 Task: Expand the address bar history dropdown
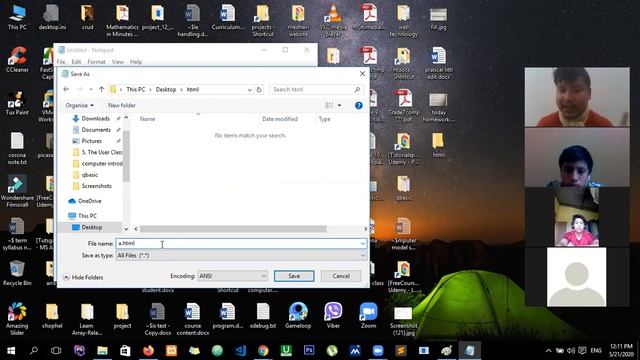pos(249,90)
